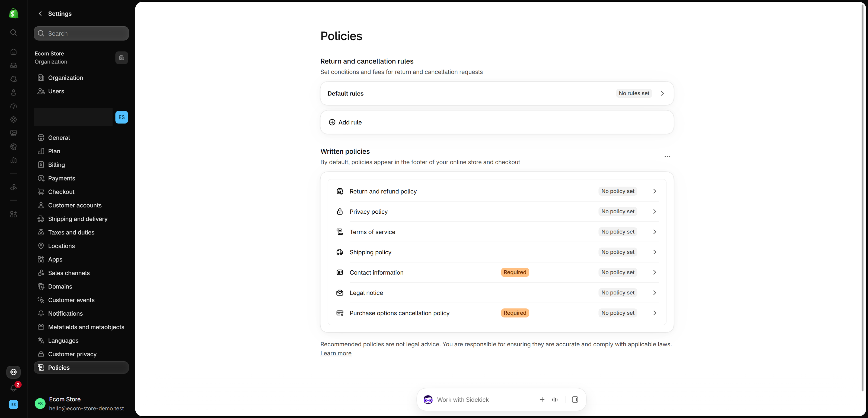The image size is (868, 418).
Task: Click Required badge on Contact information
Action: point(515,272)
